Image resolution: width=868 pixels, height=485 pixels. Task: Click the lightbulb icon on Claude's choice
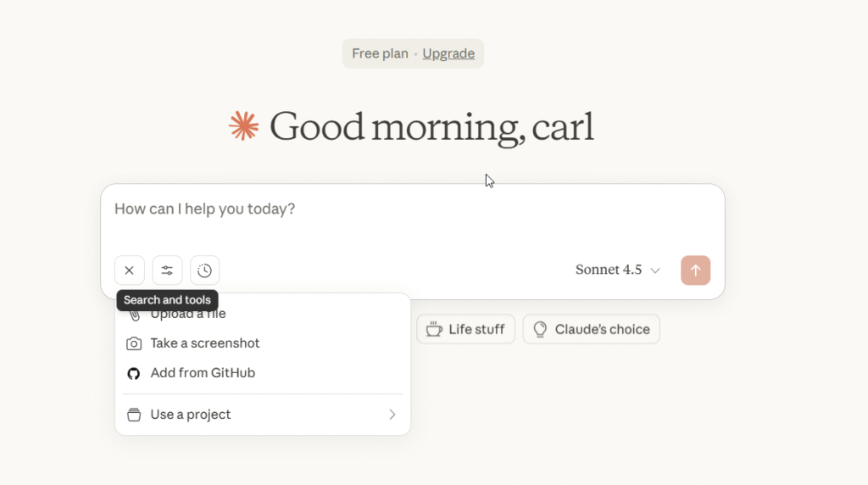point(540,329)
